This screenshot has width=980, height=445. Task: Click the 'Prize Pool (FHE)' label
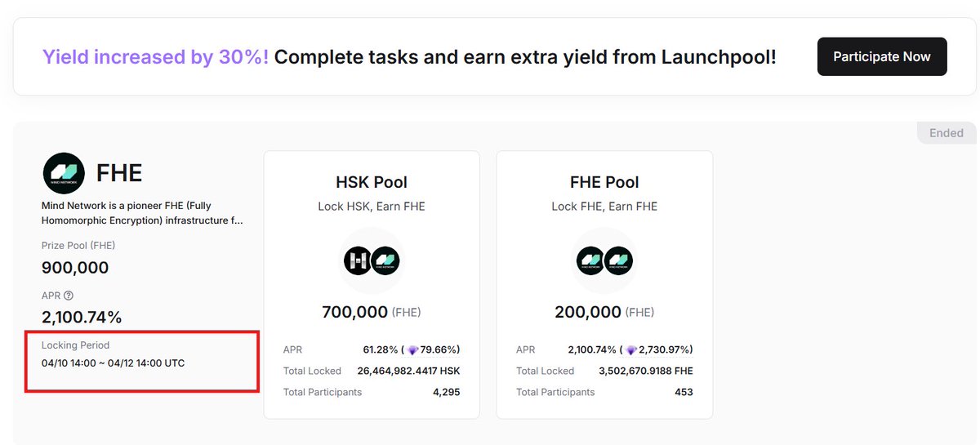(x=78, y=246)
